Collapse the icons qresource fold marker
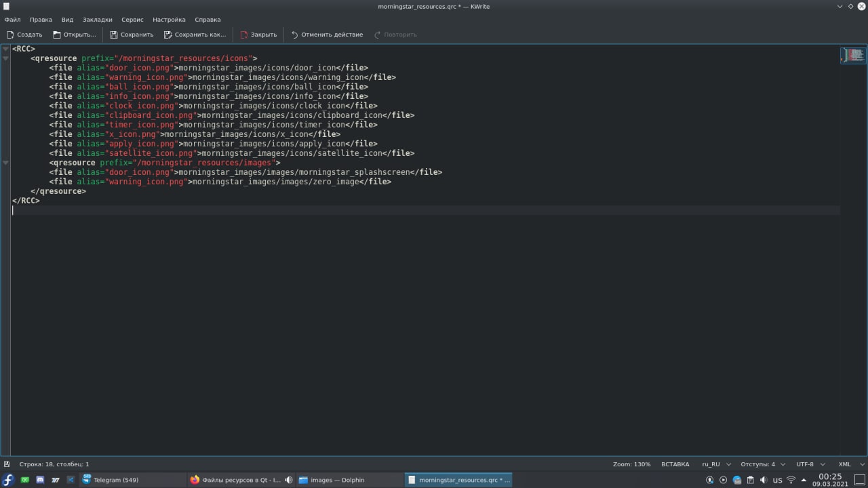The height and width of the screenshot is (488, 868). 5,58
